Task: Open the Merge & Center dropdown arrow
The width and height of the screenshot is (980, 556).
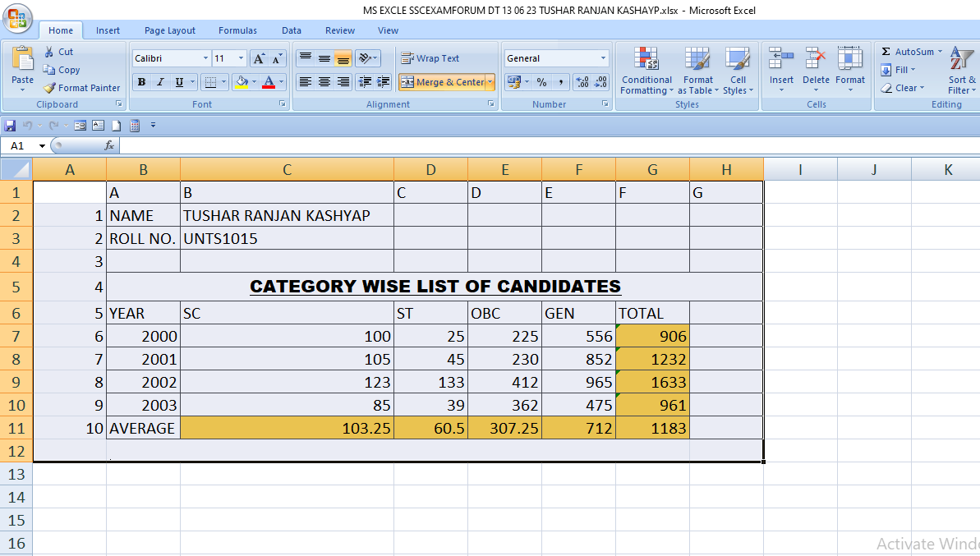Action: click(x=490, y=82)
